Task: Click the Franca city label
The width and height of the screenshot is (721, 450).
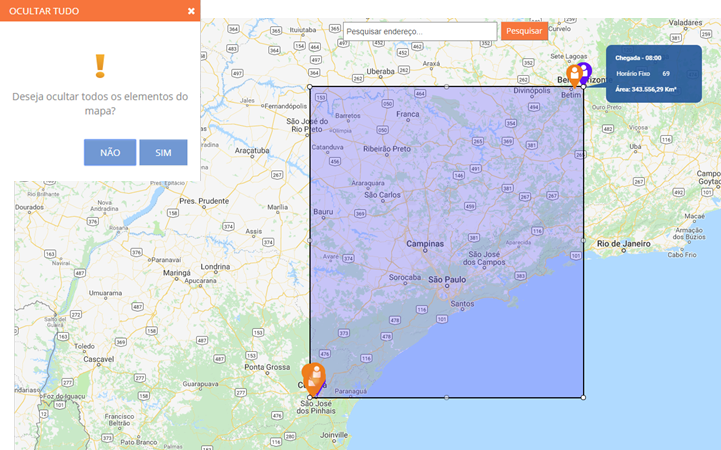Action: pyautogui.click(x=408, y=114)
